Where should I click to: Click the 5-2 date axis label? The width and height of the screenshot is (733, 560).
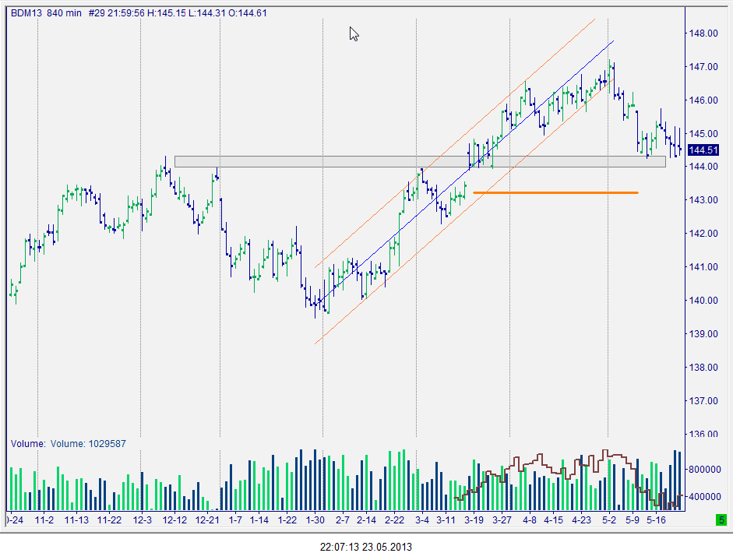[x=609, y=519]
